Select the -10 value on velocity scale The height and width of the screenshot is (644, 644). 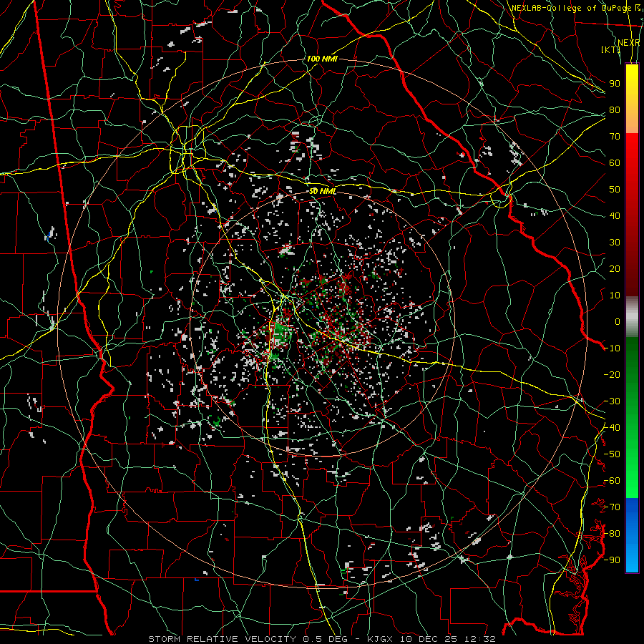[x=612, y=348]
